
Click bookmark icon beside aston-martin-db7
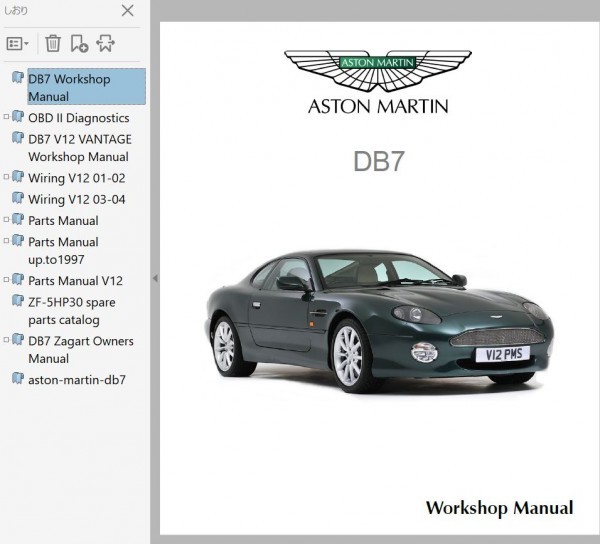pos(18,378)
